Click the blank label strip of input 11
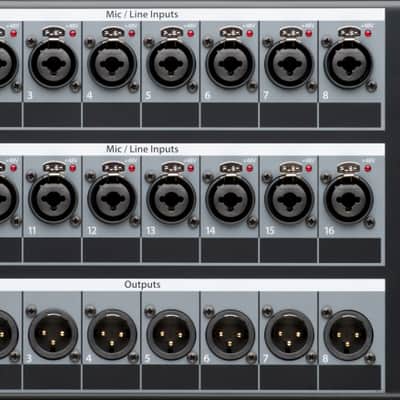Viewport: 400px width, 400px height. [52, 250]
